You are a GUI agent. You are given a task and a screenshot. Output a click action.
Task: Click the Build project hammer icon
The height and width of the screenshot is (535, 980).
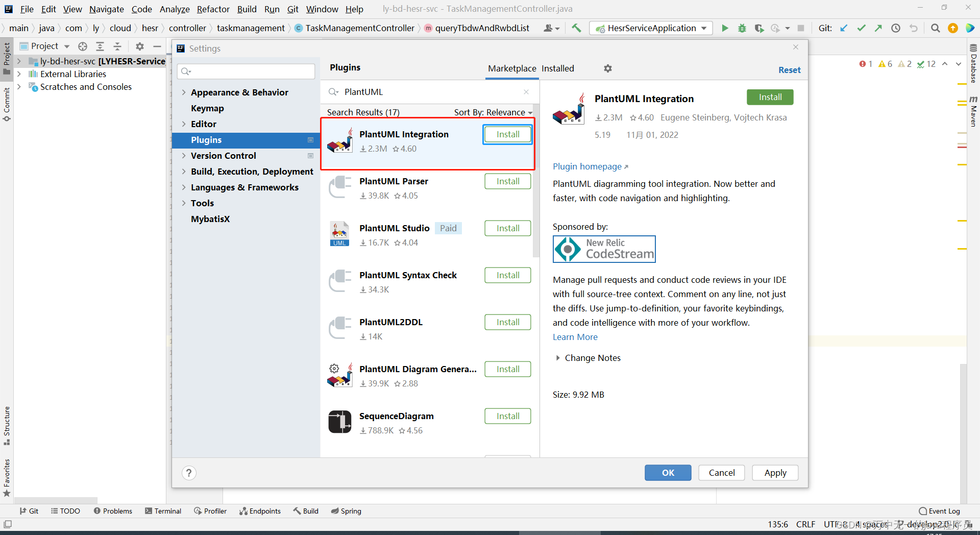tap(576, 28)
